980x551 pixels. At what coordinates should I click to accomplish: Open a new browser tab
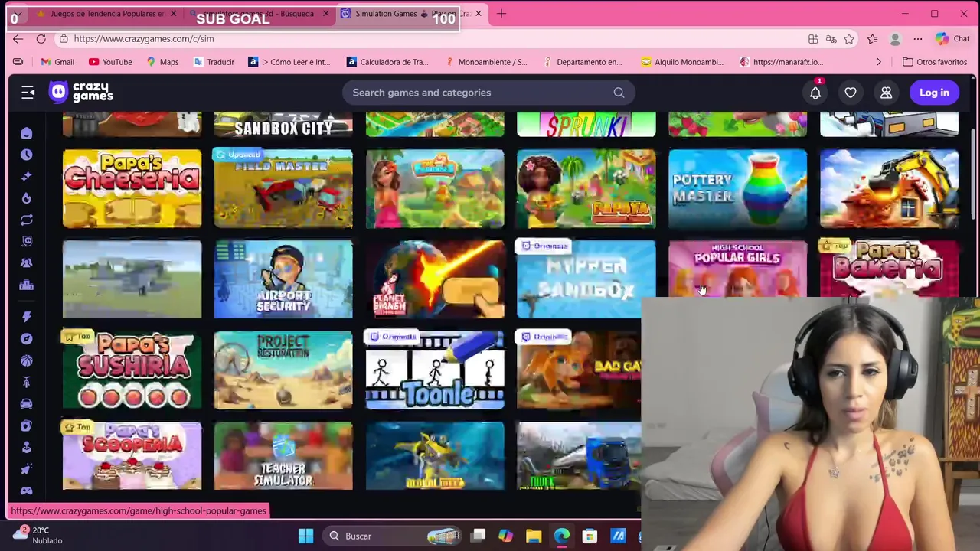click(x=501, y=14)
